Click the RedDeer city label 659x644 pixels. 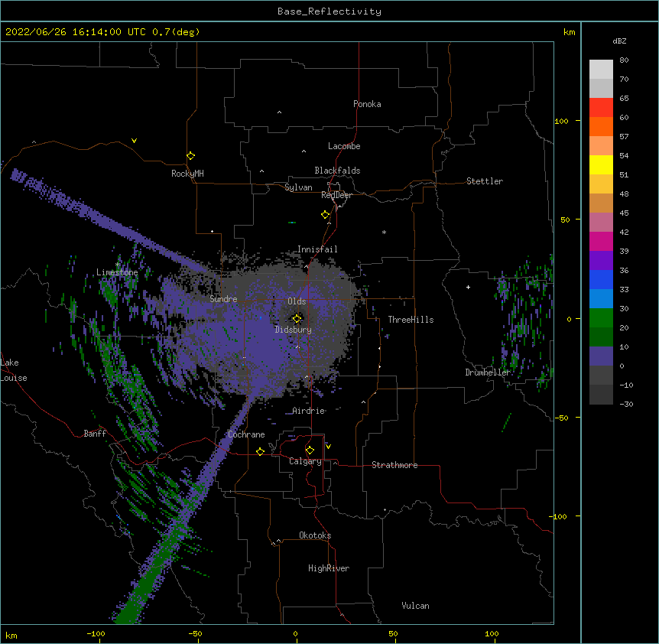336,194
